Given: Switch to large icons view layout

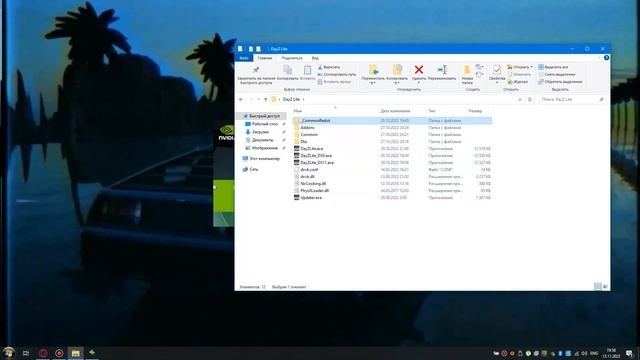Looking at the screenshot, I should coord(605,287).
